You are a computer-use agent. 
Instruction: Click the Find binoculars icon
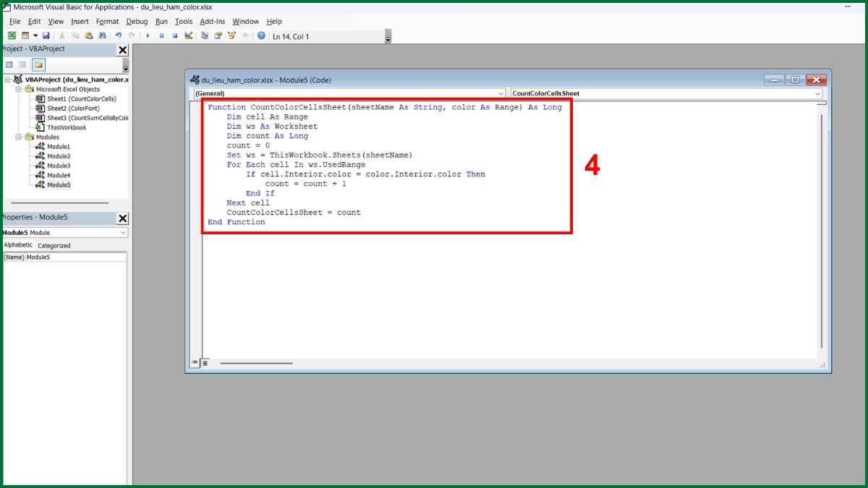click(x=102, y=35)
